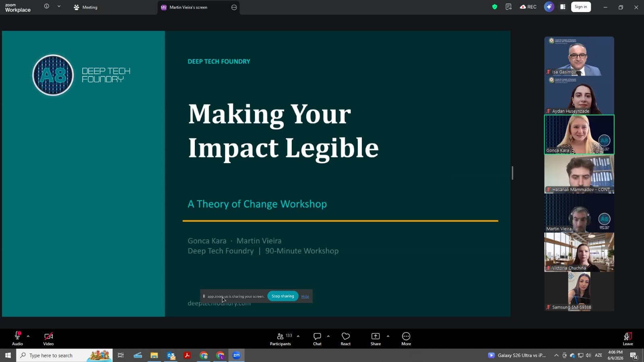Open Adobe Acrobat from taskbar
Image resolution: width=644 pixels, height=362 pixels.
pos(187,355)
